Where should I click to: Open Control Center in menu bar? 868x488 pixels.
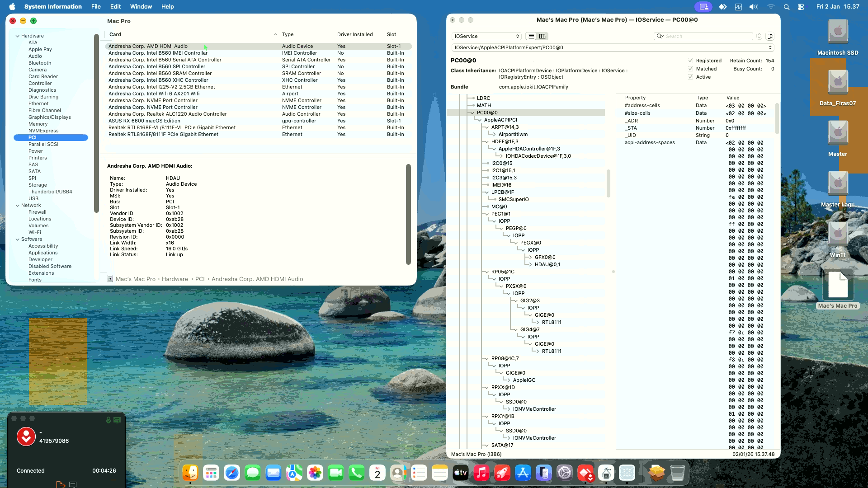point(801,7)
